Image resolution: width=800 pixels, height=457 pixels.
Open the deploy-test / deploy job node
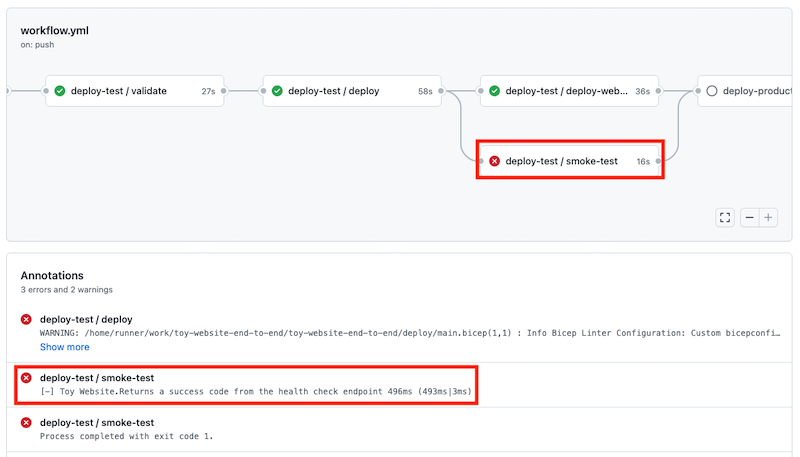tap(352, 91)
